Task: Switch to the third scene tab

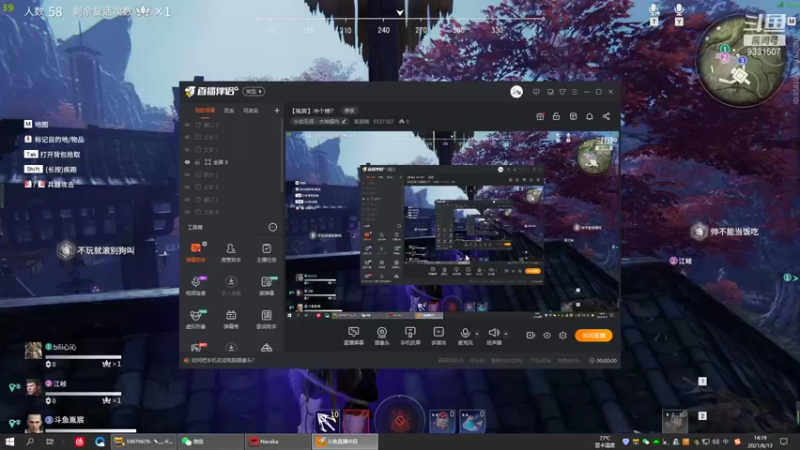Action: (251, 110)
